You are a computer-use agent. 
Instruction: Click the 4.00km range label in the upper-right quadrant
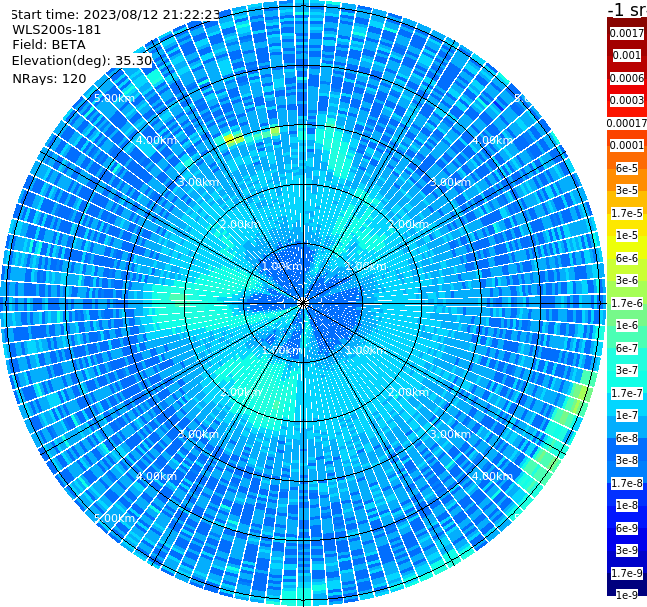point(492,140)
